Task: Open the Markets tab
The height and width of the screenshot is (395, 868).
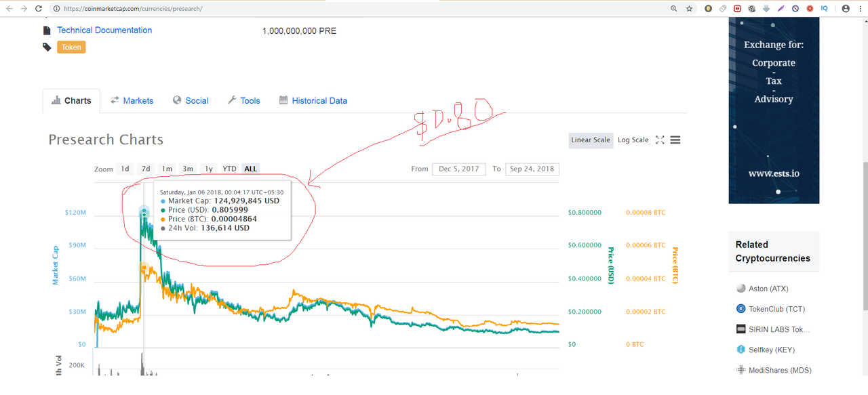Action: pyautogui.click(x=132, y=101)
